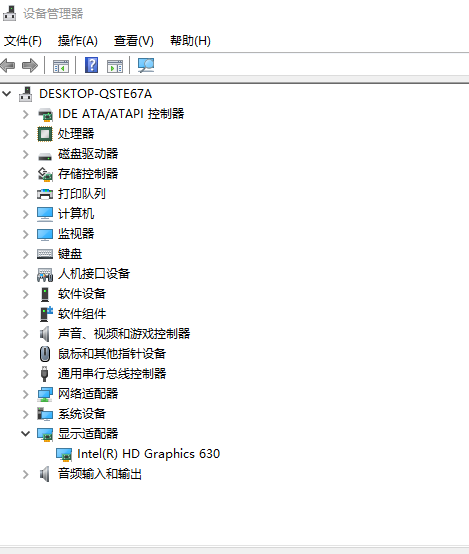The image size is (469, 554).
Task: Click the processor chip icon
Action: point(45,134)
